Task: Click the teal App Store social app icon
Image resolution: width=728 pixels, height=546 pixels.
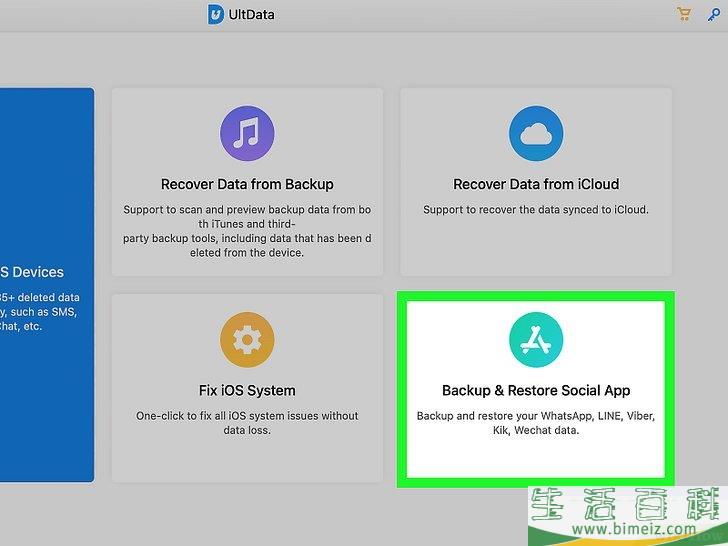Action: coord(536,339)
